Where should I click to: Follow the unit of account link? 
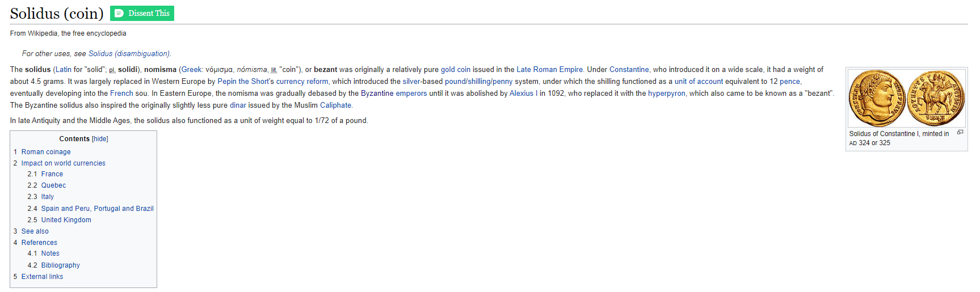click(699, 82)
